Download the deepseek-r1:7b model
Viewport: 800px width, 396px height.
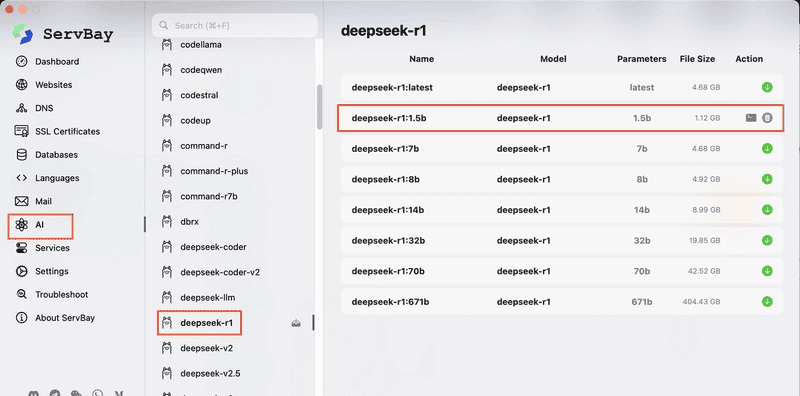767,148
